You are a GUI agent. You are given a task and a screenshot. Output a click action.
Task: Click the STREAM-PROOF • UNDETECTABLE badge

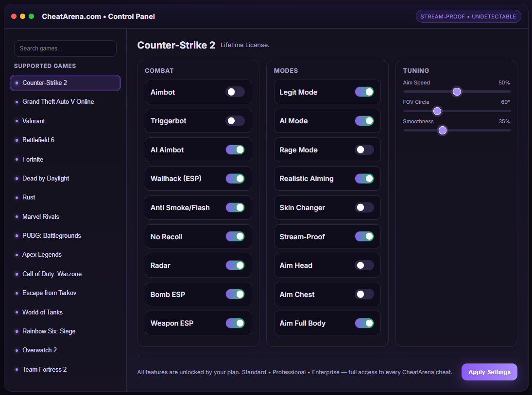pyautogui.click(x=468, y=16)
